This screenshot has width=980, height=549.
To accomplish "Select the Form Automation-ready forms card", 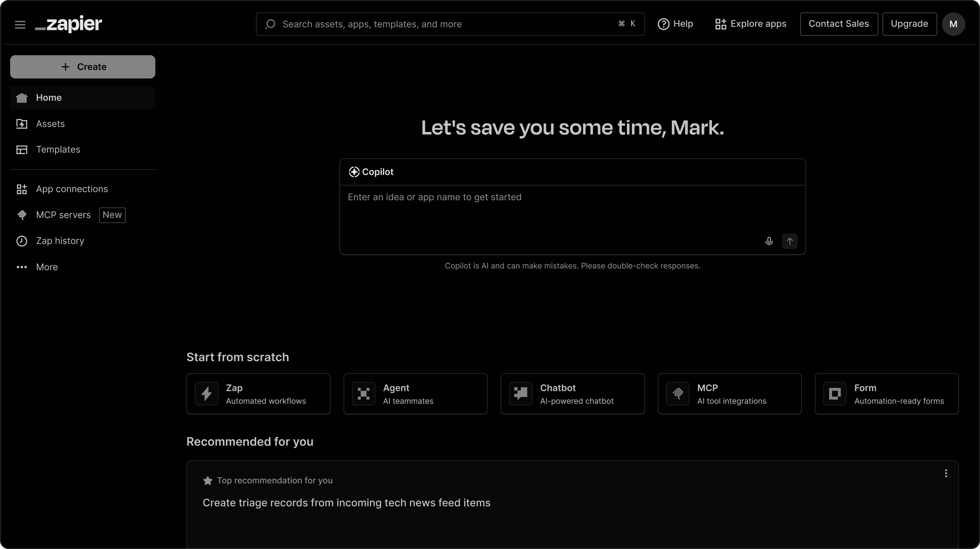I will coord(887,394).
